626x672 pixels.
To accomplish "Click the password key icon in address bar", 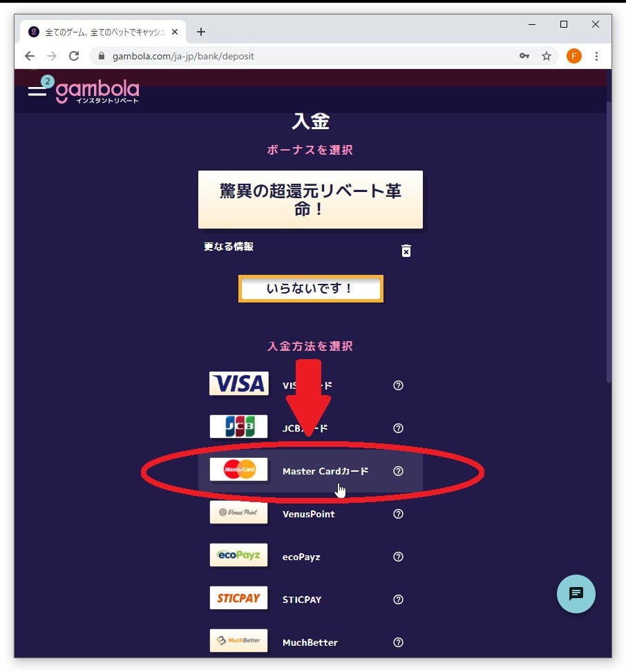I will pos(524,56).
